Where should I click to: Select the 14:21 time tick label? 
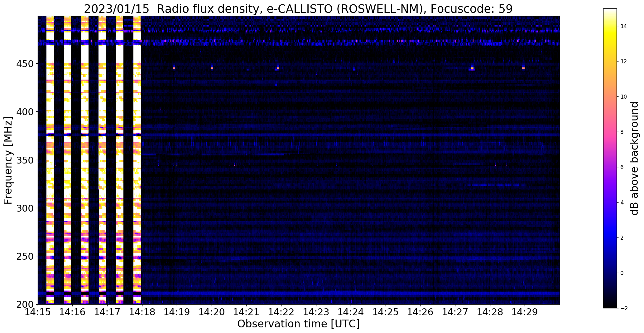[247, 312]
